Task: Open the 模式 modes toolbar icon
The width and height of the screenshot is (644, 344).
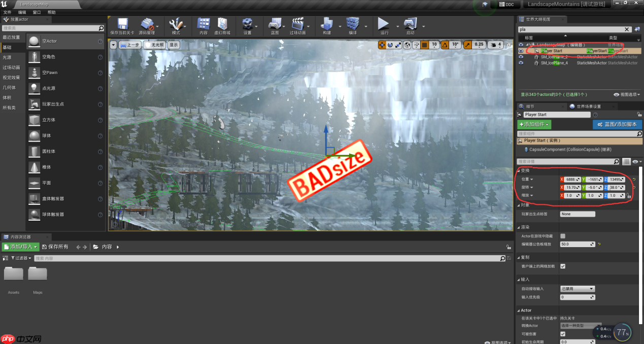Action: (x=176, y=24)
